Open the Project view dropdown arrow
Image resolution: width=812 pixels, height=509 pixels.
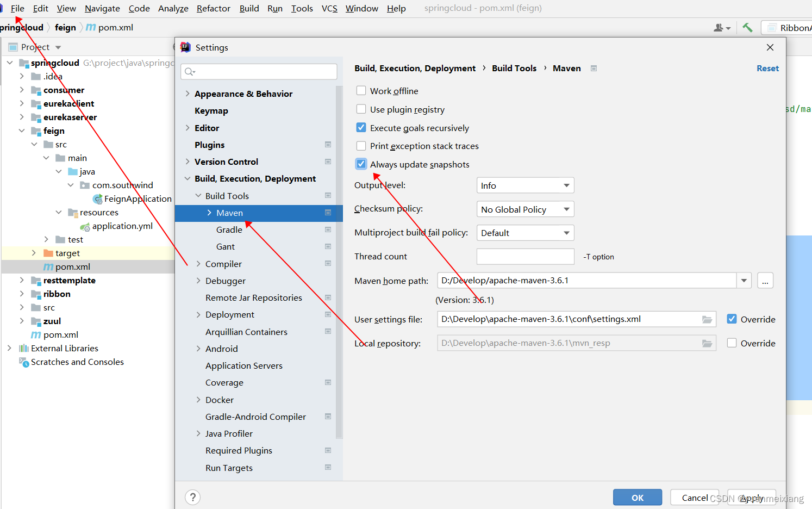pos(58,47)
